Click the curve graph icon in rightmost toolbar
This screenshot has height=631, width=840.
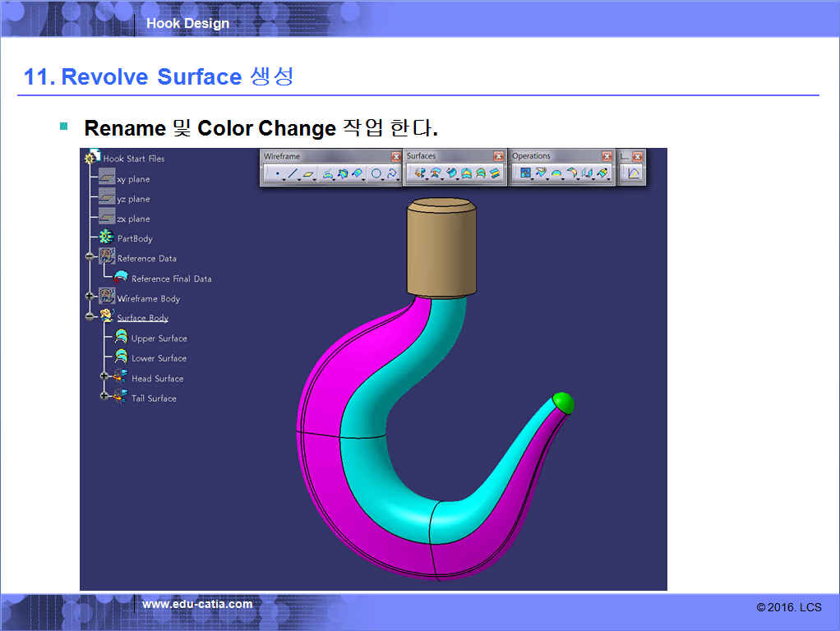click(634, 173)
